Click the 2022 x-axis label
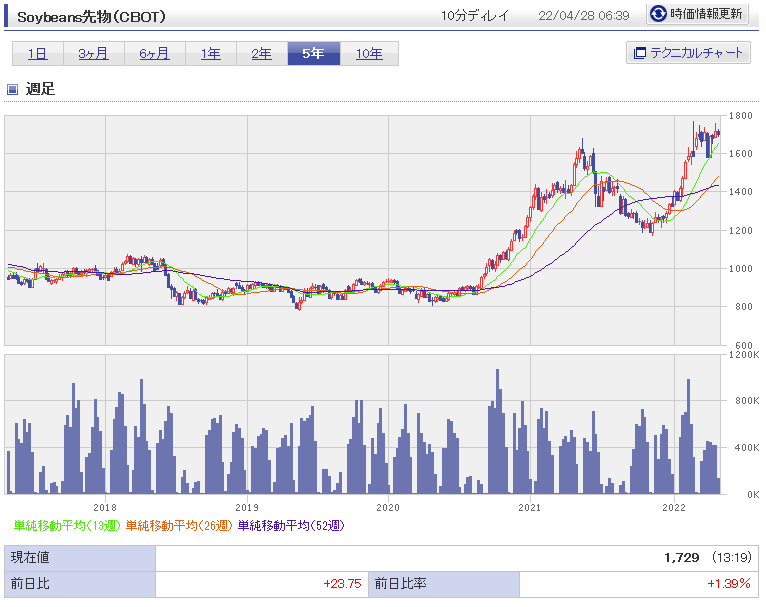 click(674, 508)
